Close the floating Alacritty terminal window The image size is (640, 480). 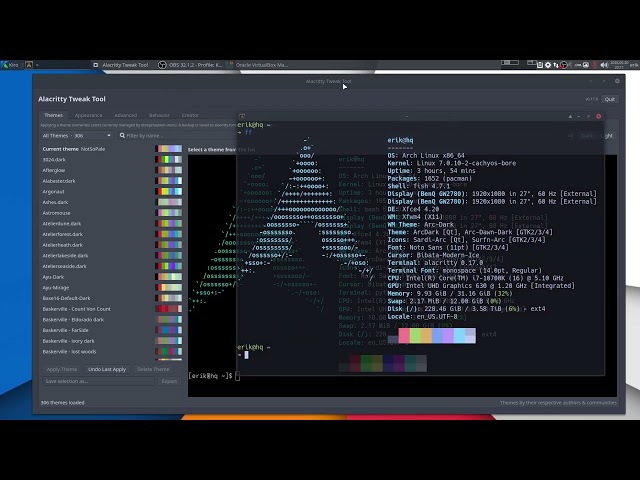[599, 116]
